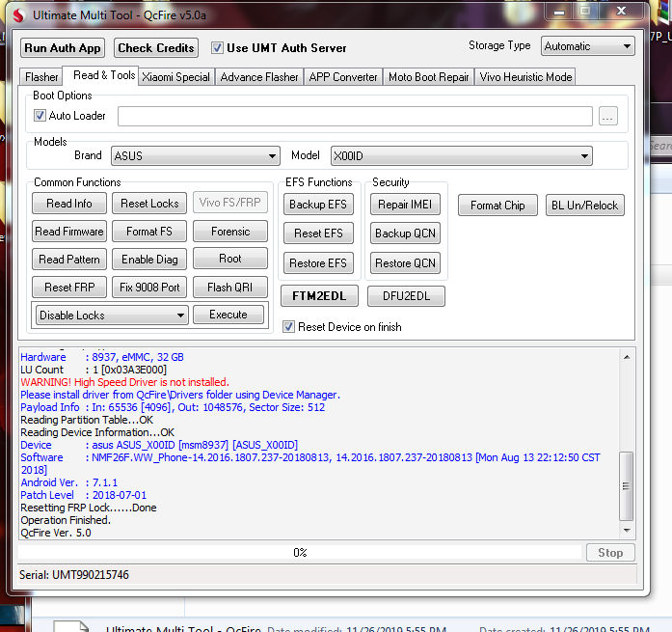Open the Storage Type dropdown

(x=587, y=46)
